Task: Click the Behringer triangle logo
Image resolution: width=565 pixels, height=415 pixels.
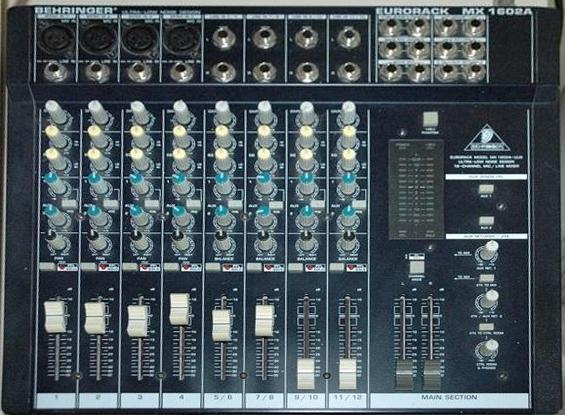Action: (x=488, y=139)
